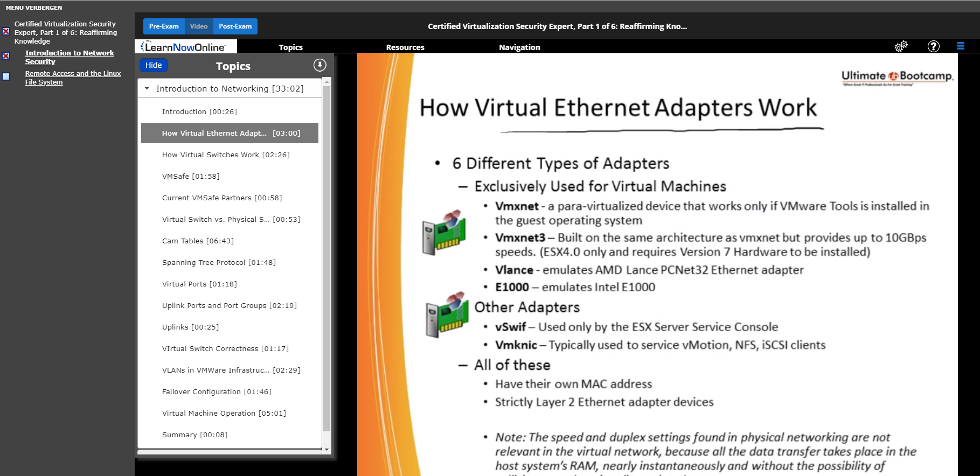Click the topics list scrollbar down arrow
Viewport: 980px width, 476px height.
coord(326,449)
